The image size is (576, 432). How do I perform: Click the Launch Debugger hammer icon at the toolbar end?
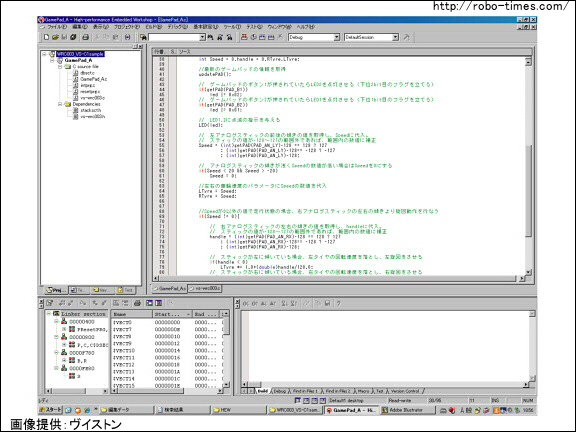point(407,37)
